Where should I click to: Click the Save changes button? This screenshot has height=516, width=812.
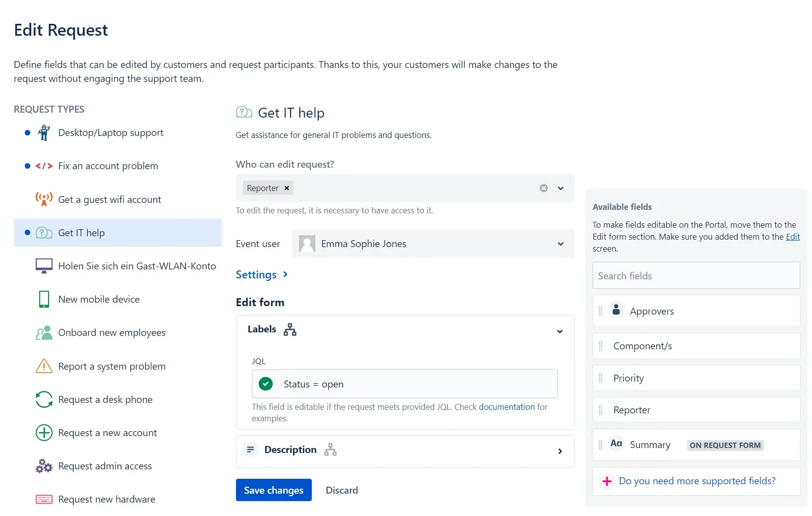pyautogui.click(x=273, y=490)
